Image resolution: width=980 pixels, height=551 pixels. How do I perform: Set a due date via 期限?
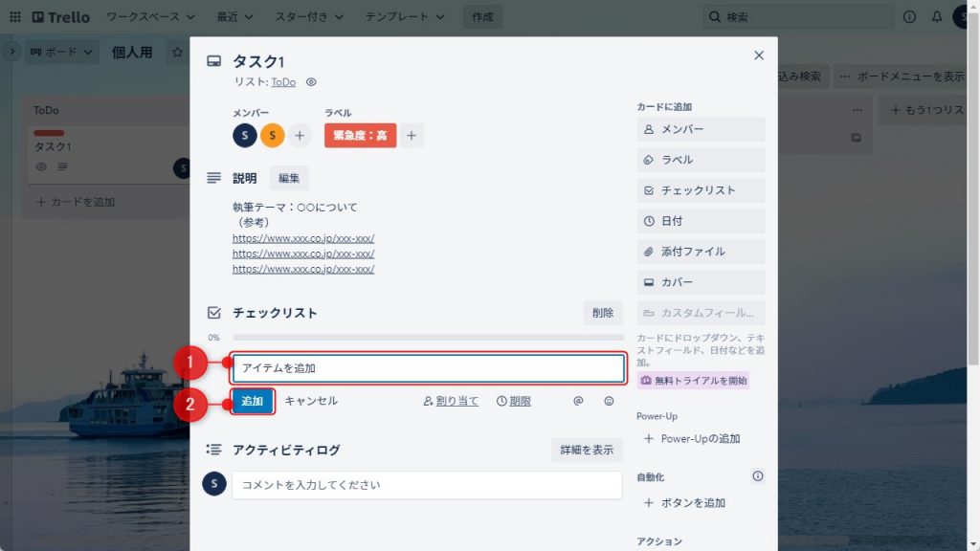pyautogui.click(x=514, y=401)
